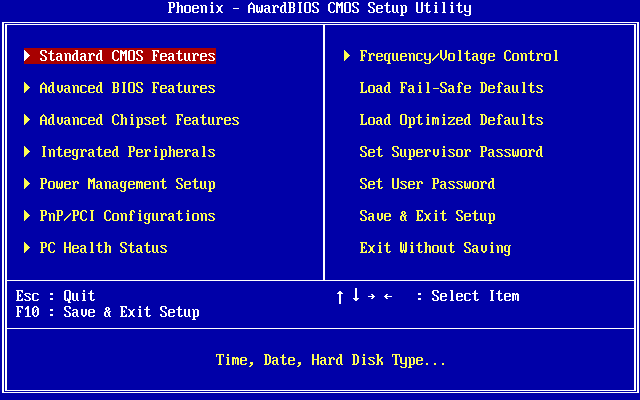The image size is (640, 400).
Task: Go to Integrated Peripherals
Action: click(x=128, y=152)
